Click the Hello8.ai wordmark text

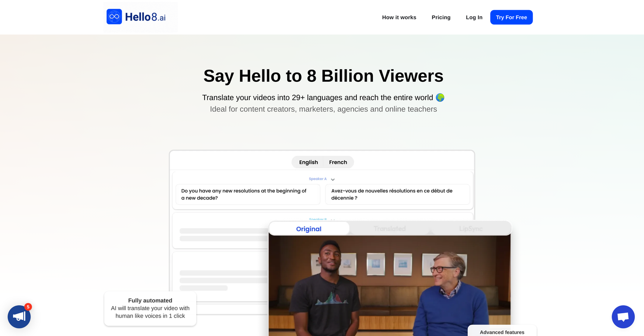(x=145, y=17)
